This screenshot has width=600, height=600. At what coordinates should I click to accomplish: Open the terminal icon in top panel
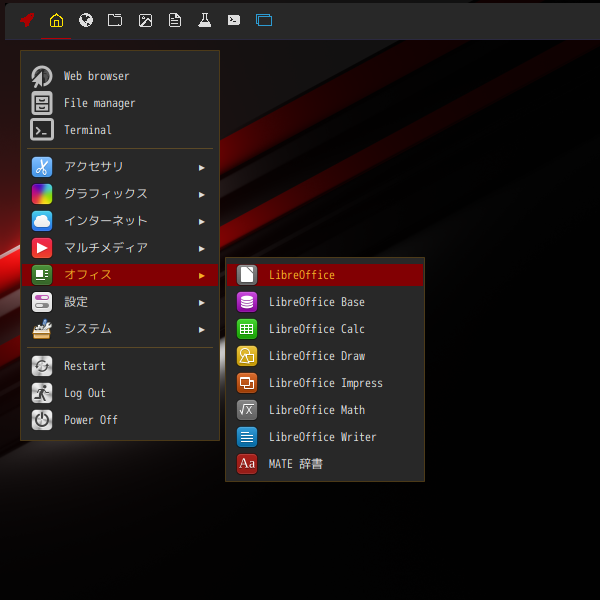pos(234,20)
